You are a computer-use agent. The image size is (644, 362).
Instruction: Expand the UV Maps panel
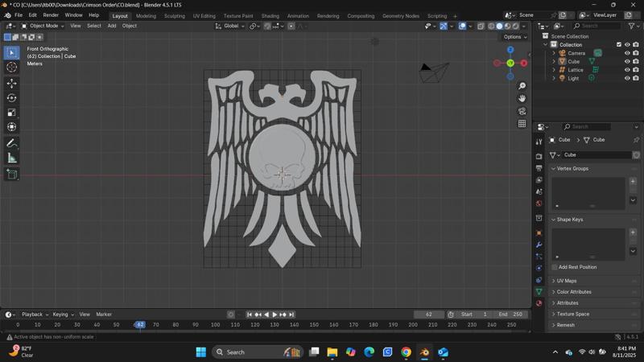click(566, 281)
